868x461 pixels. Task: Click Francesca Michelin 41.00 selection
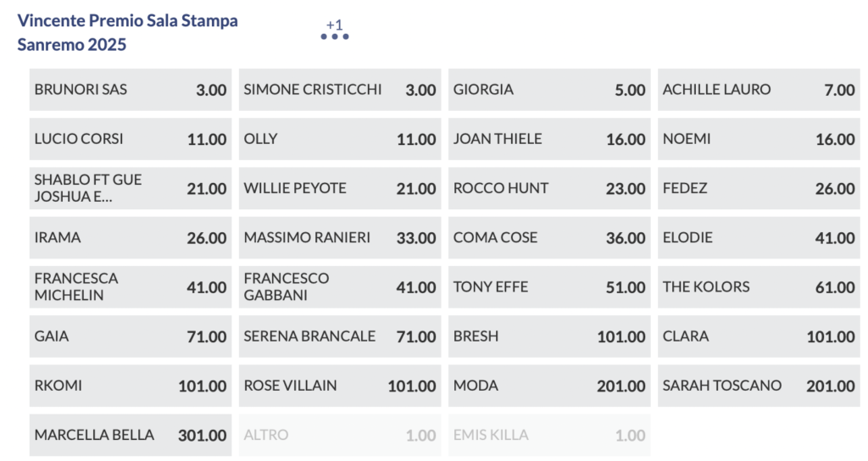click(x=130, y=287)
